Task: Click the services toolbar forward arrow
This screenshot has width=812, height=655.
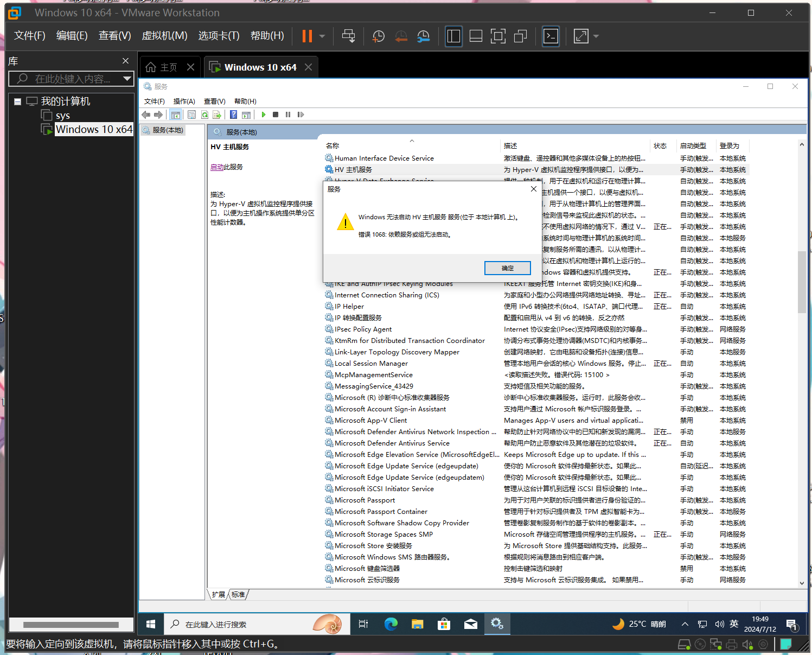Action: (x=158, y=115)
